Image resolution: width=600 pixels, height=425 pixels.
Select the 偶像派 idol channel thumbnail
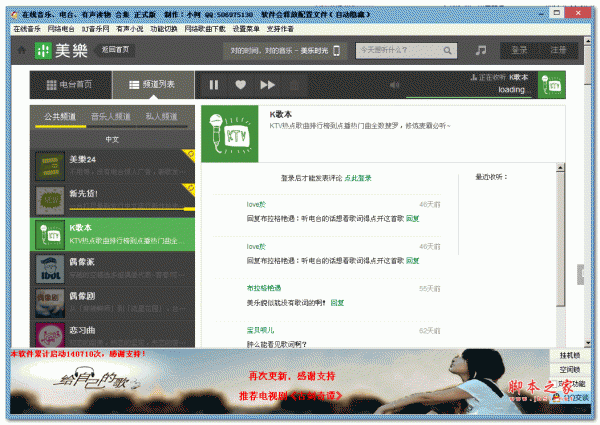pyautogui.click(x=50, y=269)
